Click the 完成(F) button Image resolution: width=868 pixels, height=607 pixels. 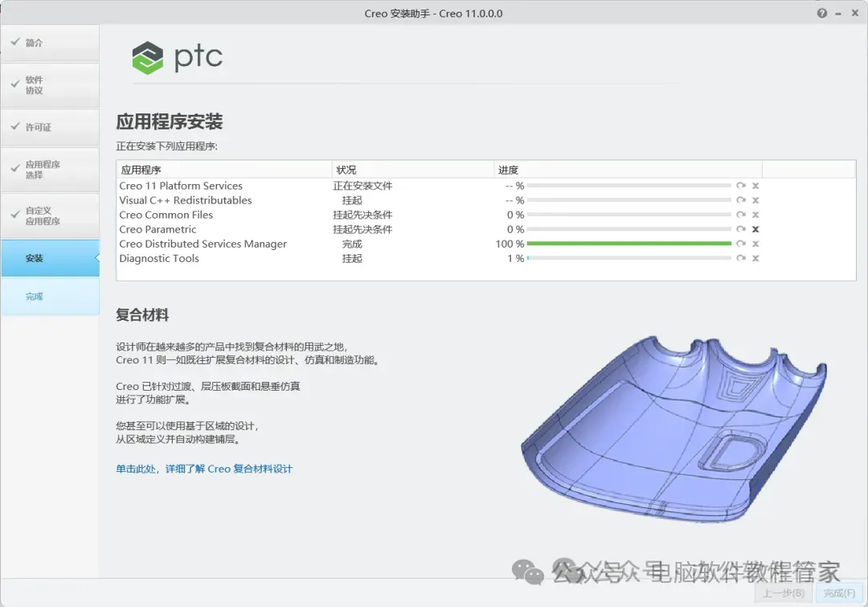point(839,593)
